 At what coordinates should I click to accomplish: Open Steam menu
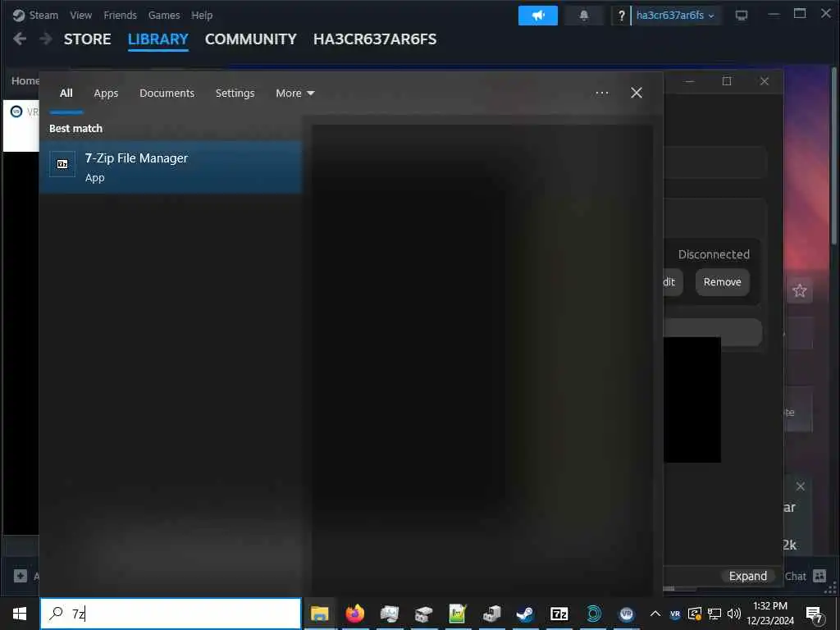44,15
